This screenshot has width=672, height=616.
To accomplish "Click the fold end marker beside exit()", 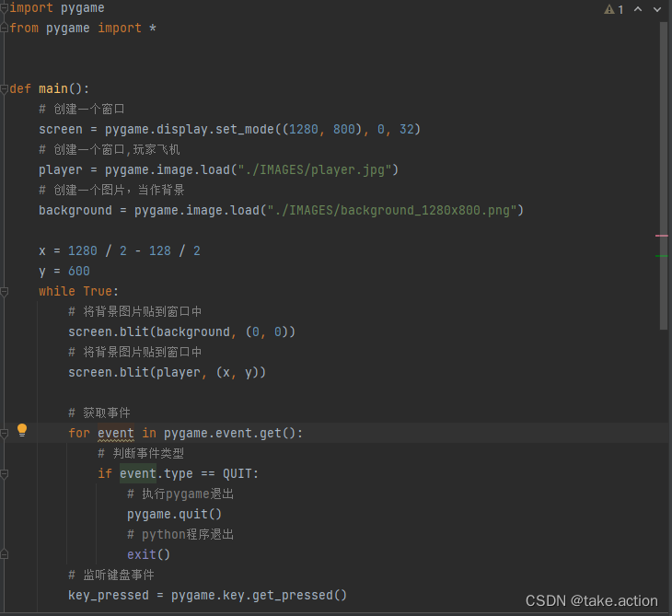I will (x=4, y=554).
